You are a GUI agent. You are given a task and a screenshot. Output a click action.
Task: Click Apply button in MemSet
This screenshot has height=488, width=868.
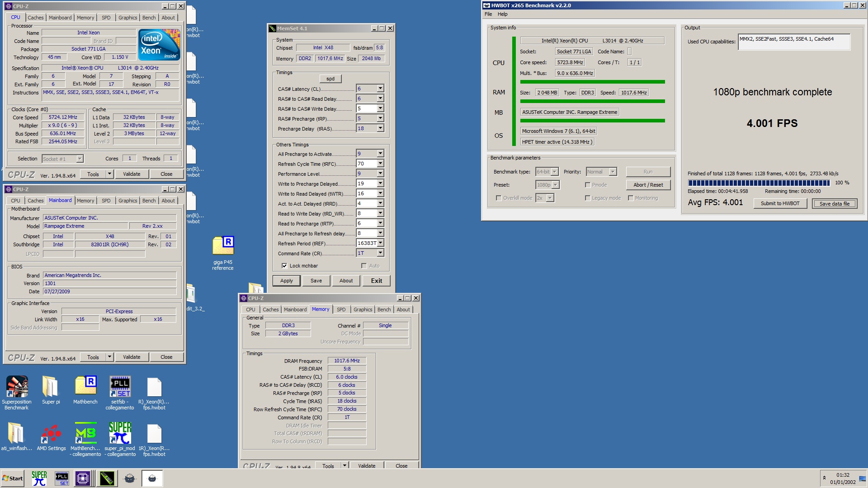click(x=287, y=281)
